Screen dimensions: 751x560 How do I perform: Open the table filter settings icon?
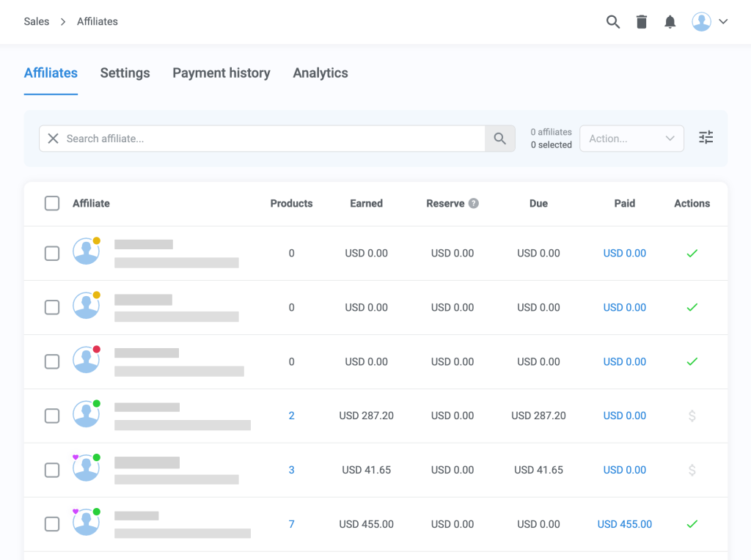click(706, 137)
